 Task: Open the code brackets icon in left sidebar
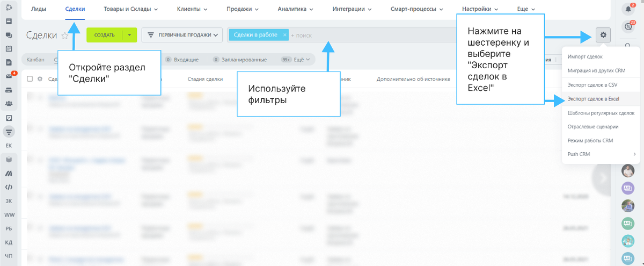pos(9,187)
